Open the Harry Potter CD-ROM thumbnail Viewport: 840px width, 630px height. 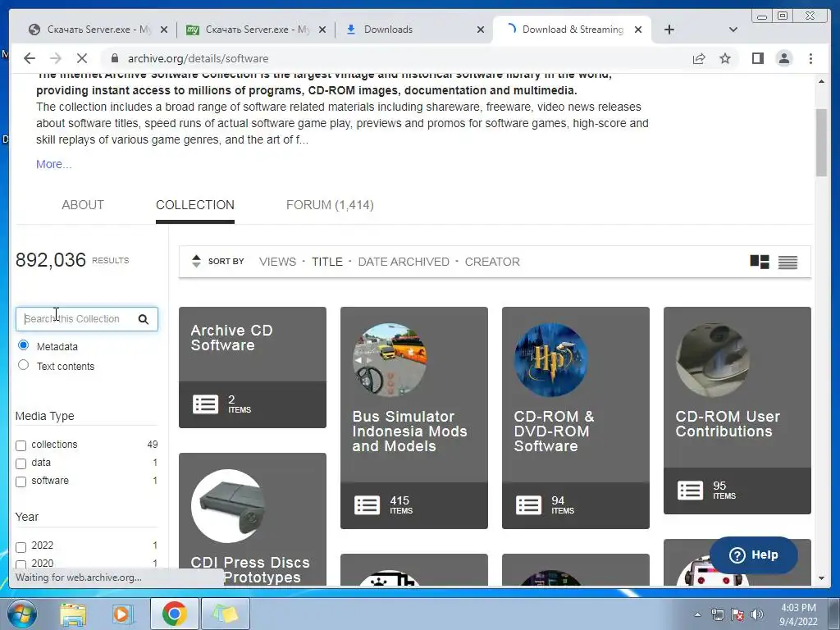[550, 359]
